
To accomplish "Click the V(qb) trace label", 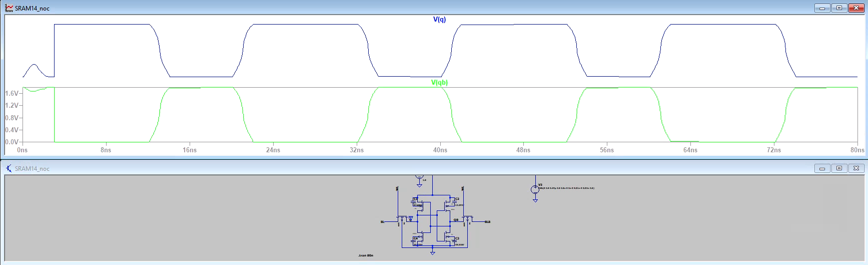I will (439, 83).
